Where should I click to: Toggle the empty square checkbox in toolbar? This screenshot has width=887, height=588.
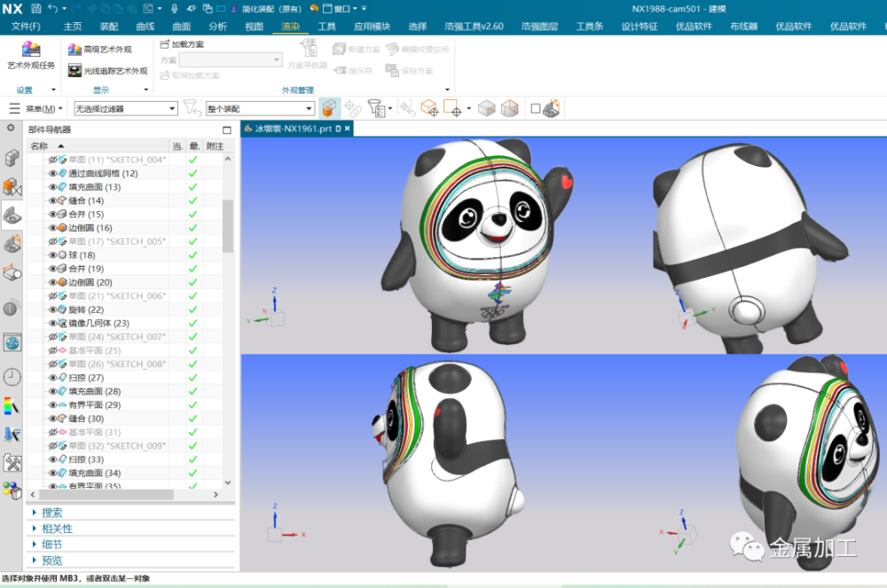(x=535, y=108)
